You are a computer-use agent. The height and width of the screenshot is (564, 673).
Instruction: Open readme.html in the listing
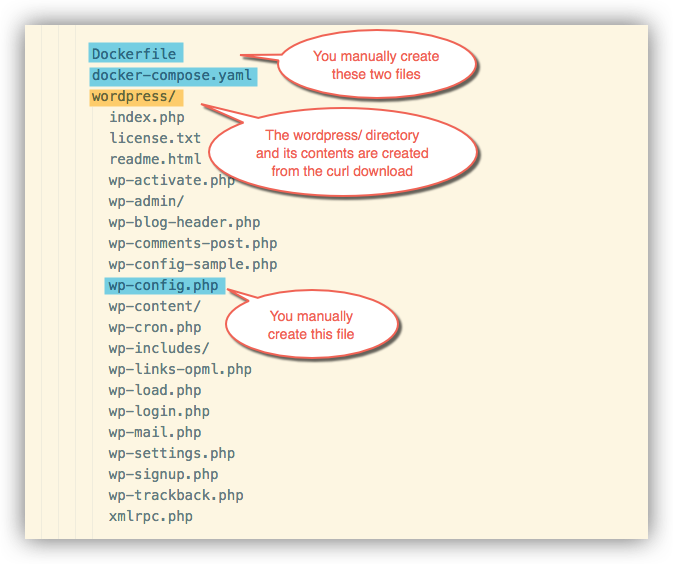pyautogui.click(x=155, y=159)
